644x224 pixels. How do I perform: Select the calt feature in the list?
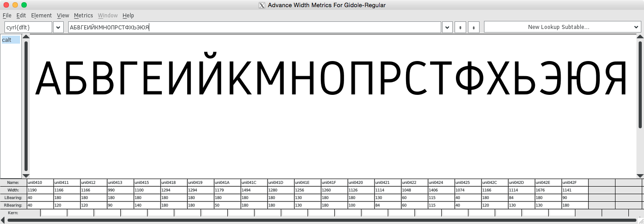(x=11, y=40)
